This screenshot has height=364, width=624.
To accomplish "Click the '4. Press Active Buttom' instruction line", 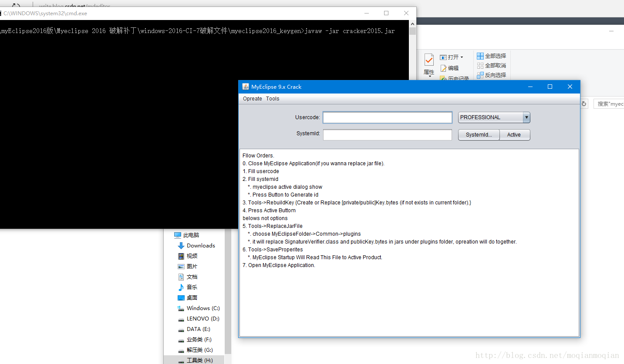I will 269,210.
